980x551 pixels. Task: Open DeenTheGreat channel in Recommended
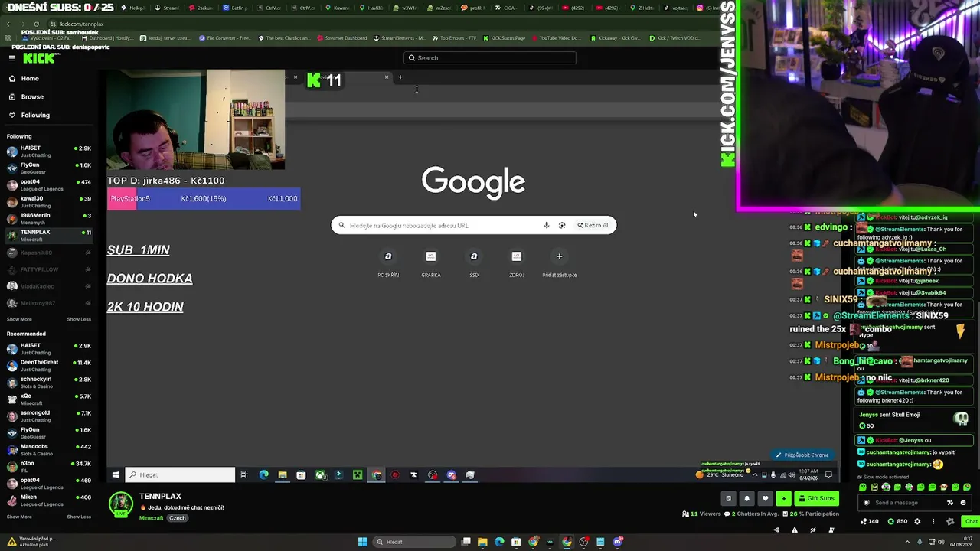pyautogui.click(x=49, y=365)
